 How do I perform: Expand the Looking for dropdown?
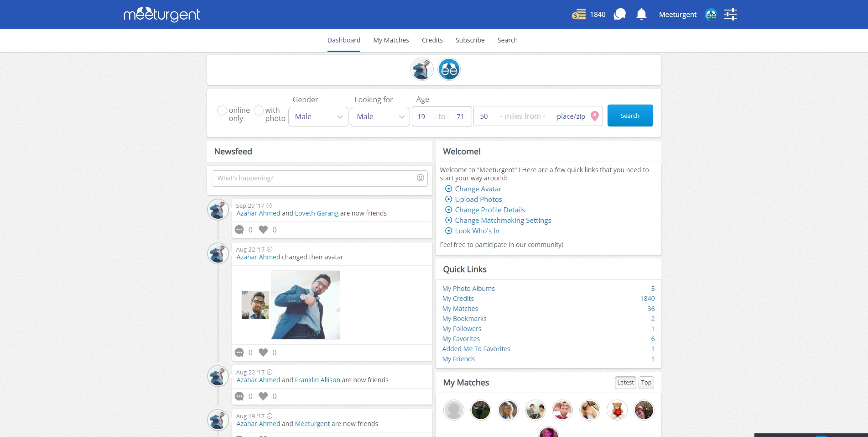click(380, 116)
